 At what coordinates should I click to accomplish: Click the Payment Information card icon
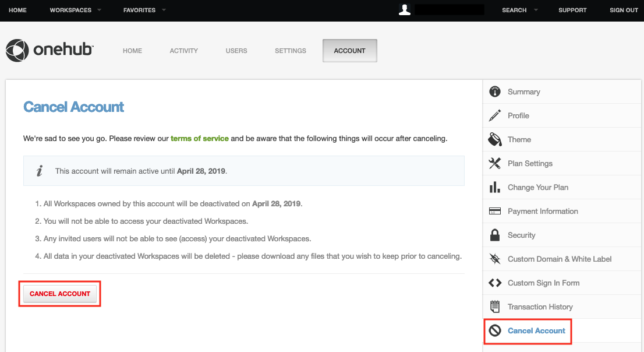495,211
